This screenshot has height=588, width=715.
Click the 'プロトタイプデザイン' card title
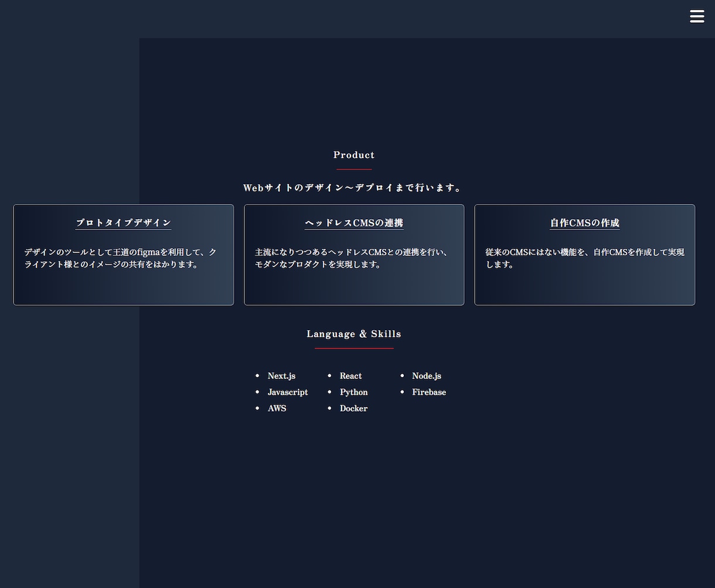point(124,223)
